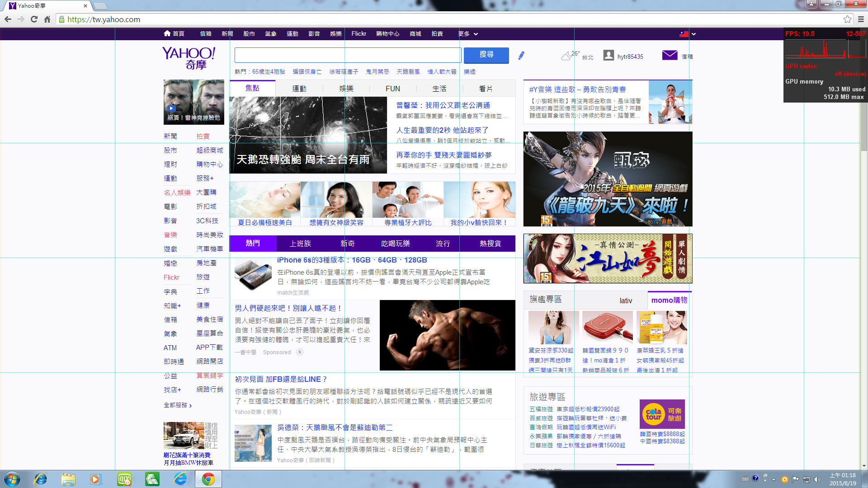The width and height of the screenshot is (868, 488).
Task: Open 吳德榮：天鵝颱風不會是蘇迪勒第二
Action: coord(335,427)
